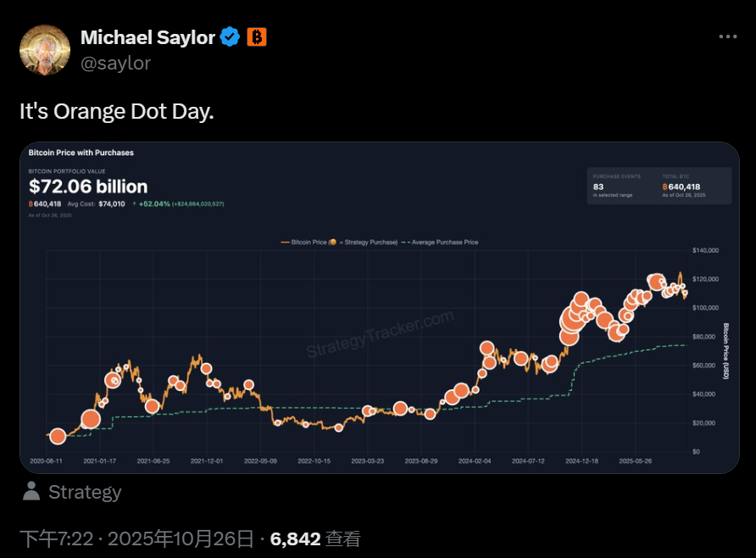Open the Strategy affiliation link
756x558 pixels.
tap(85, 492)
